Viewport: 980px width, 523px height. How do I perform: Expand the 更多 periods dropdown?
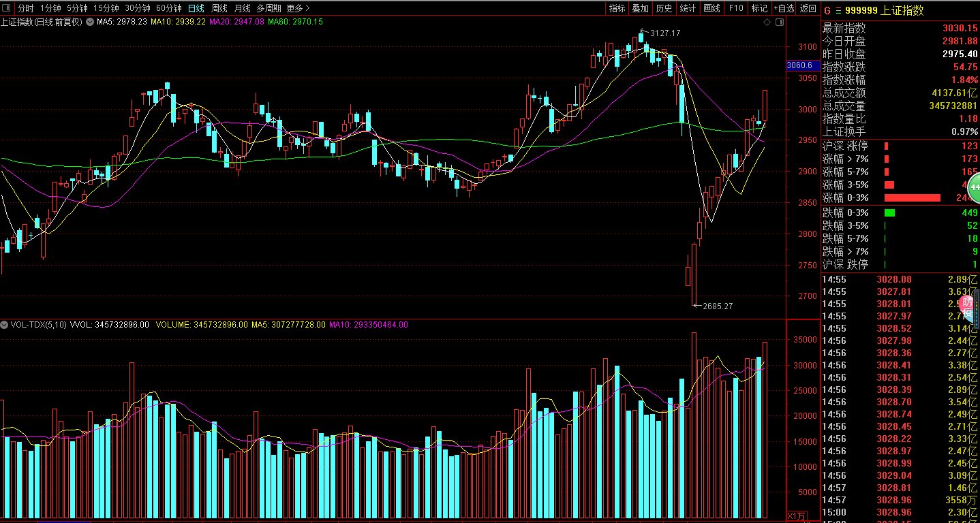click(298, 8)
